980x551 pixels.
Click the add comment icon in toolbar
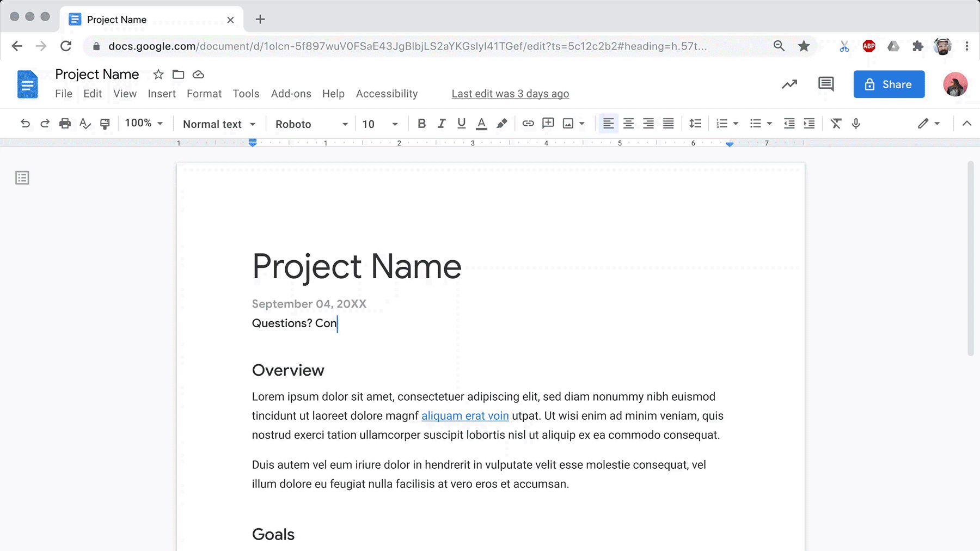point(548,124)
